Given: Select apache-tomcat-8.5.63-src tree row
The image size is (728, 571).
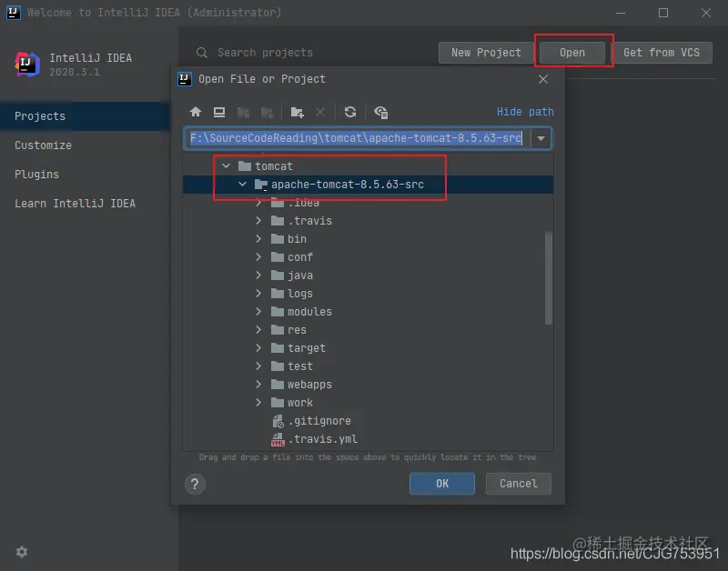Looking at the screenshot, I should pyautogui.click(x=369, y=185).
